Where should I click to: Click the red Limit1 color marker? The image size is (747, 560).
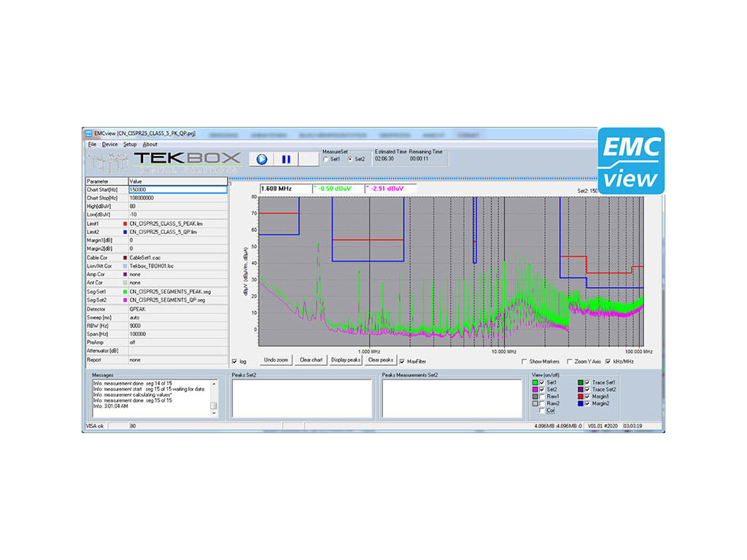125,224
